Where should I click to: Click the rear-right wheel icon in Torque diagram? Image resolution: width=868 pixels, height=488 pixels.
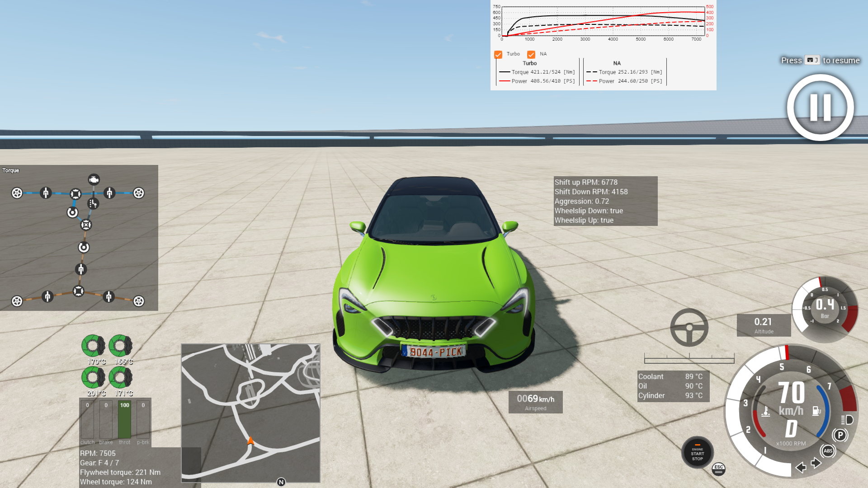point(139,301)
